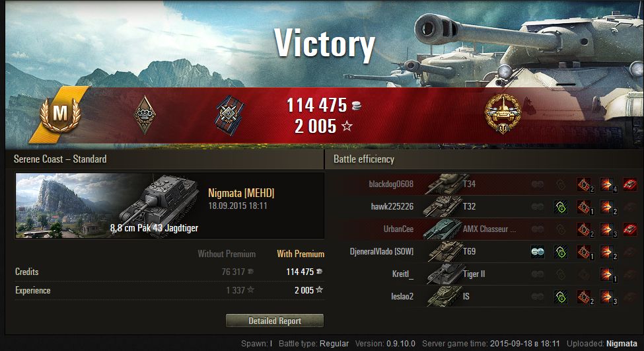Click green detection icon for leslao2
The height and width of the screenshot is (351, 644).
tap(561, 297)
